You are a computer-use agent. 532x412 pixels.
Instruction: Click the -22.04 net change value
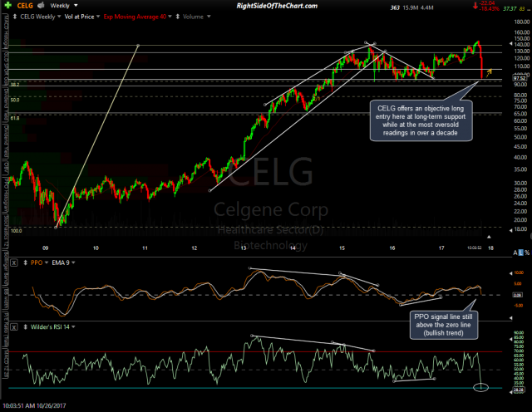[x=487, y=3]
